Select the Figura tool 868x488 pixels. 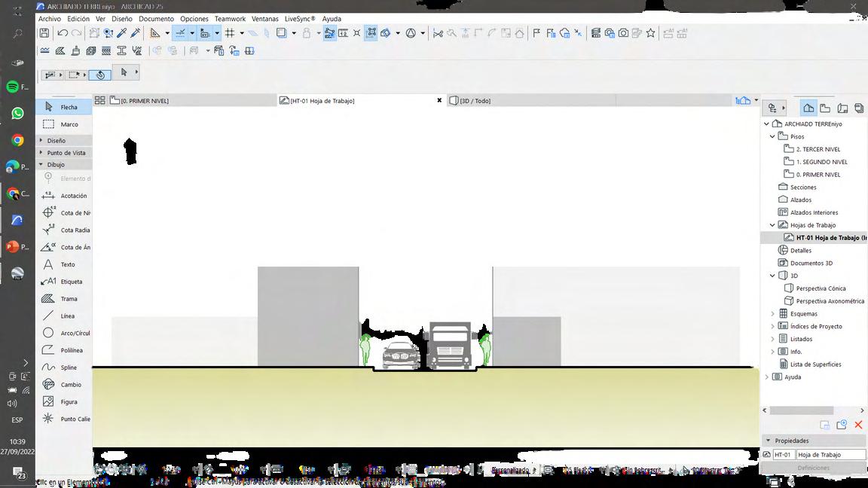66,401
